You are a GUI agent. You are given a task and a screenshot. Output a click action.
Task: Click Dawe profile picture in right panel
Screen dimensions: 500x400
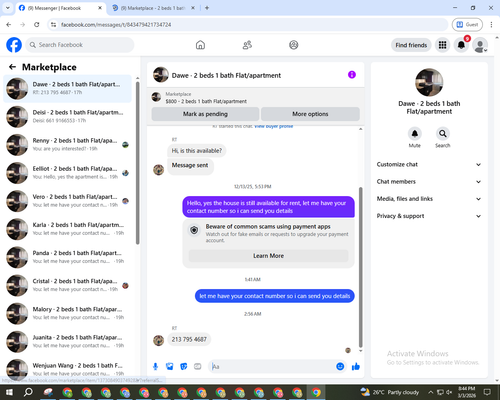click(429, 82)
